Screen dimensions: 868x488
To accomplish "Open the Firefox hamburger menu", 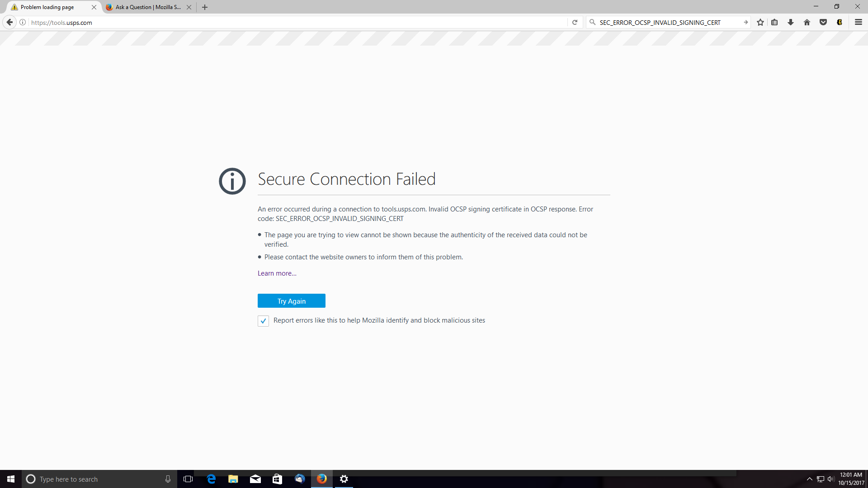I will 859,22.
